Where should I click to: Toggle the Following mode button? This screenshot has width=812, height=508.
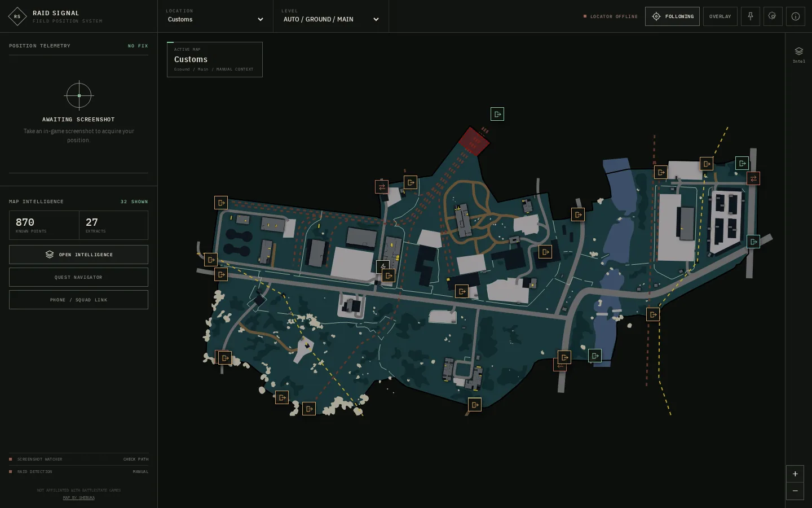tap(672, 16)
